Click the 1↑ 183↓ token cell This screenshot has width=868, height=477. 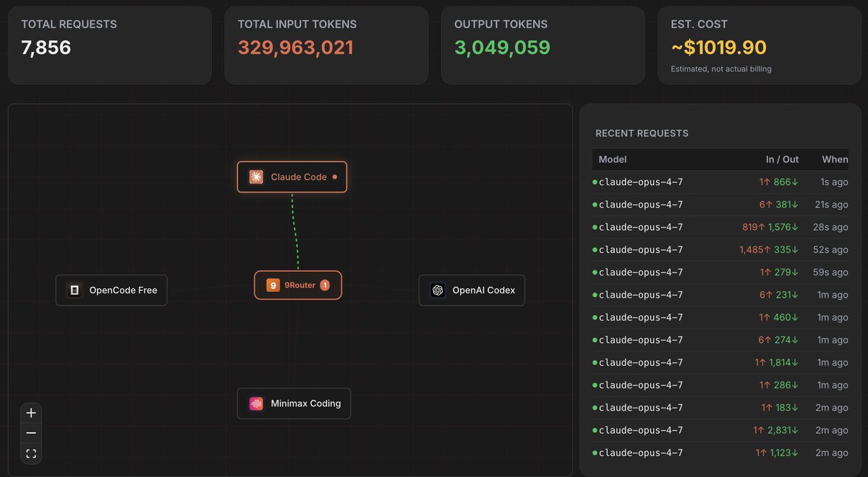tap(780, 408)
